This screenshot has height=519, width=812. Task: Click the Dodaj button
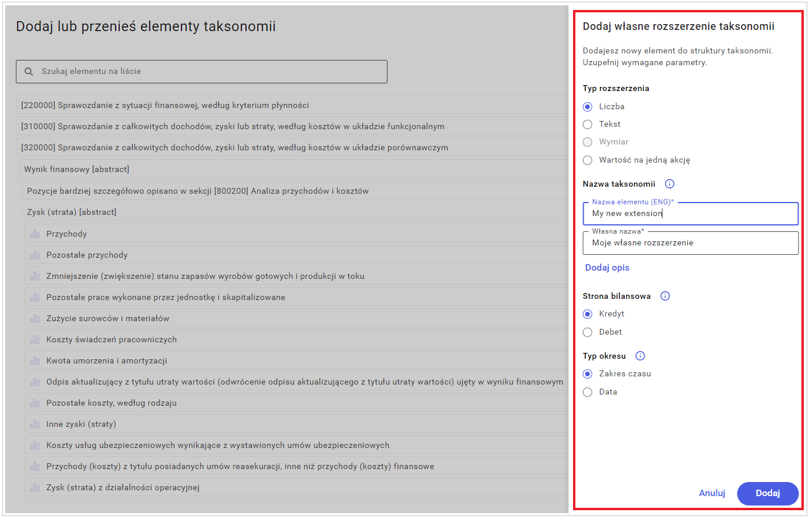[x=767, y=493]
